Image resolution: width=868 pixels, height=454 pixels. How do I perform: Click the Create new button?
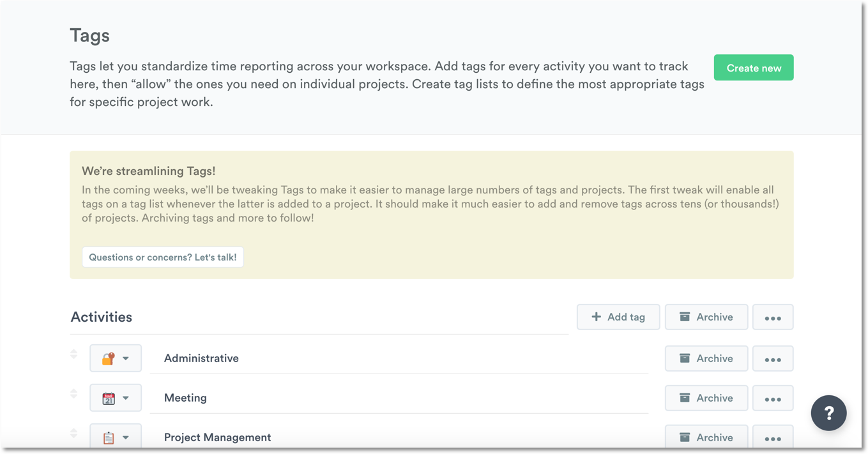click(754, 67)
